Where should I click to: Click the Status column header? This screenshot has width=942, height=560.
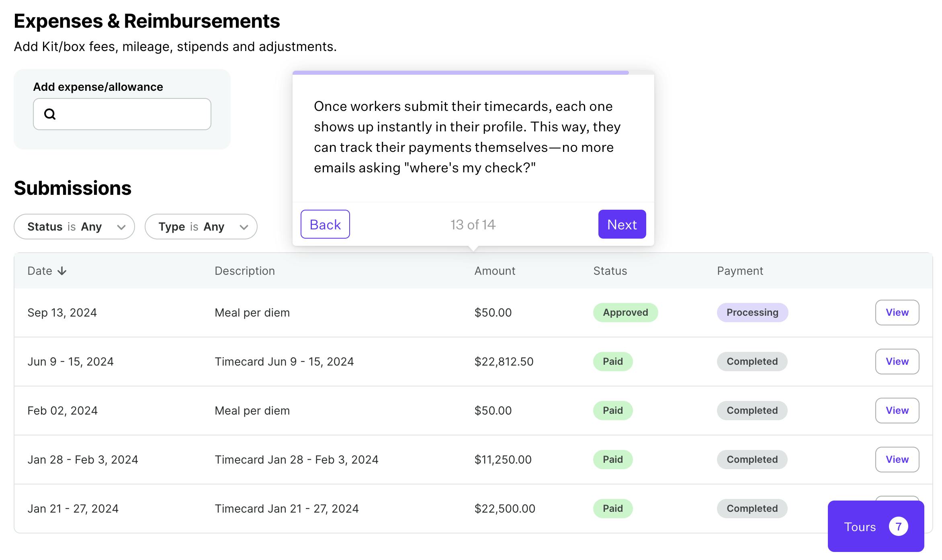pos(610,271)
